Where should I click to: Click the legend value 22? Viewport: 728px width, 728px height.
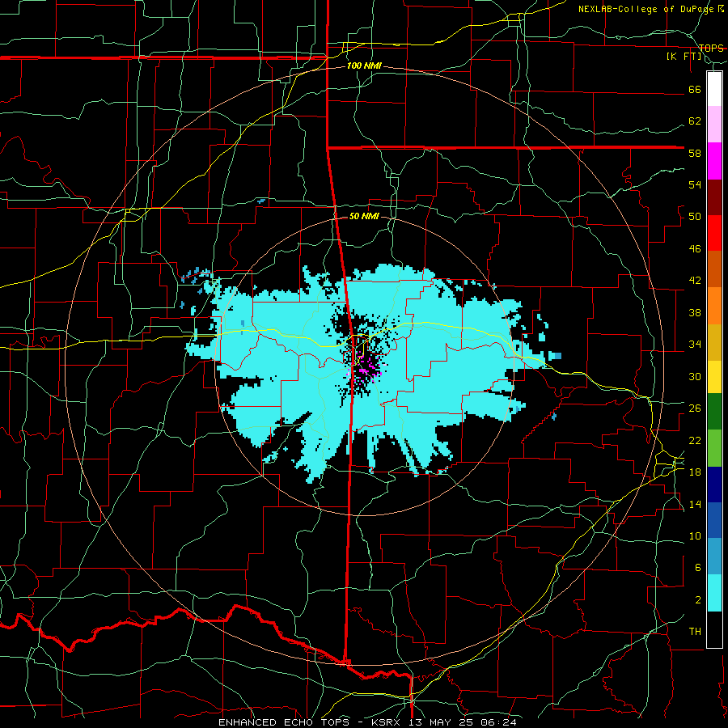pos(695,440)
